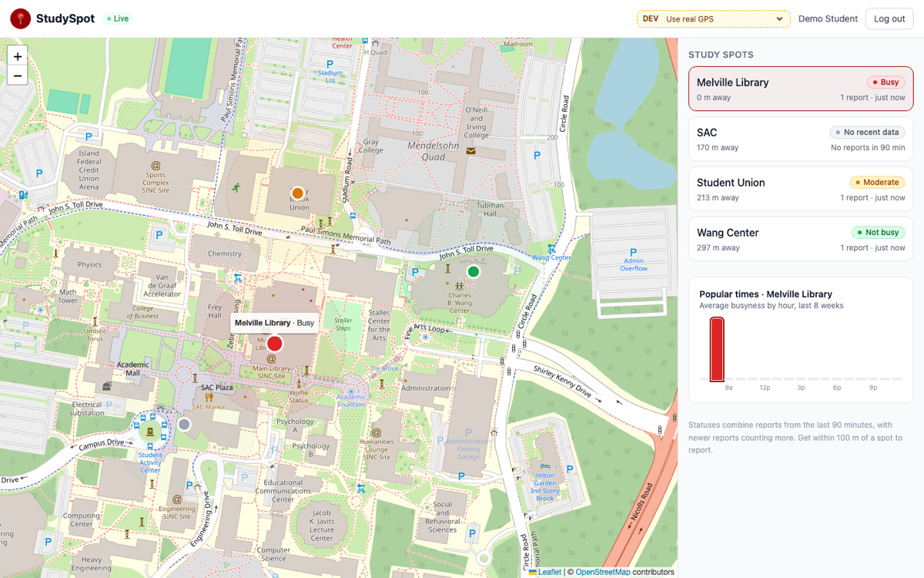
Task: Click the Admin Overflow parking icon
Action: (x=634, y=252)
